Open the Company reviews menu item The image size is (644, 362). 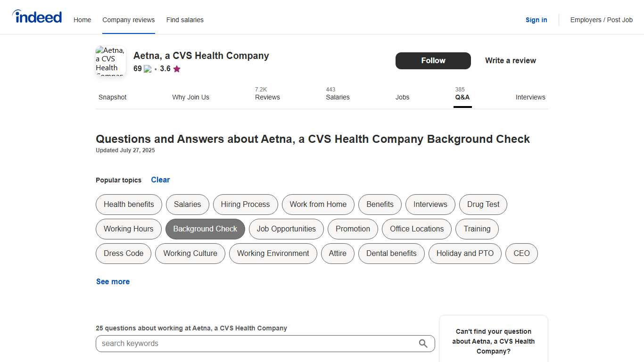coord(128,20)
